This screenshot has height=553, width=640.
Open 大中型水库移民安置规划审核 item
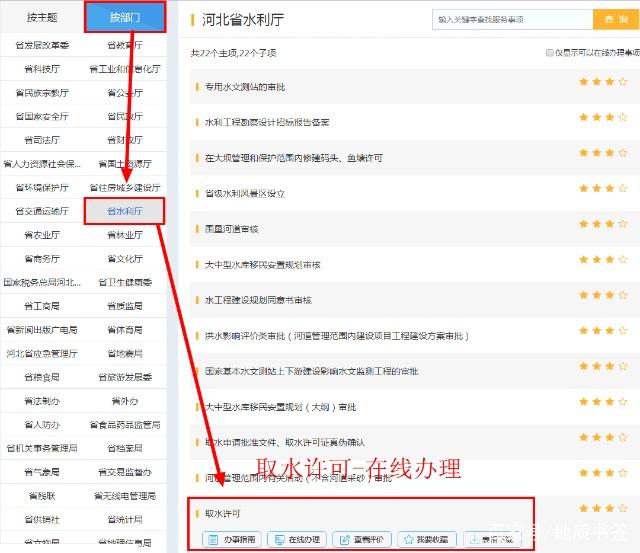262,265
